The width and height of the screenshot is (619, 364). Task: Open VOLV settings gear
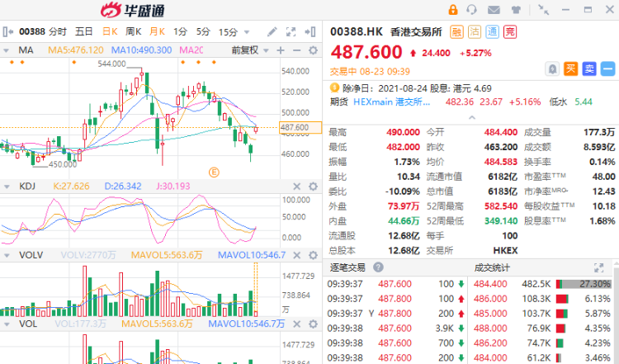click(313, 255)
